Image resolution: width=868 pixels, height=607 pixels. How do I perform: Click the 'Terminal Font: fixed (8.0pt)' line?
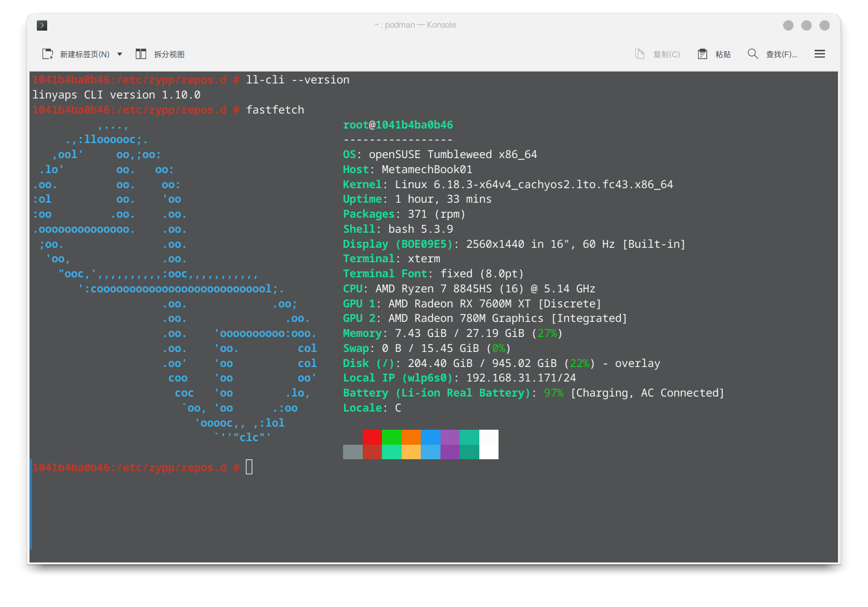433,274
